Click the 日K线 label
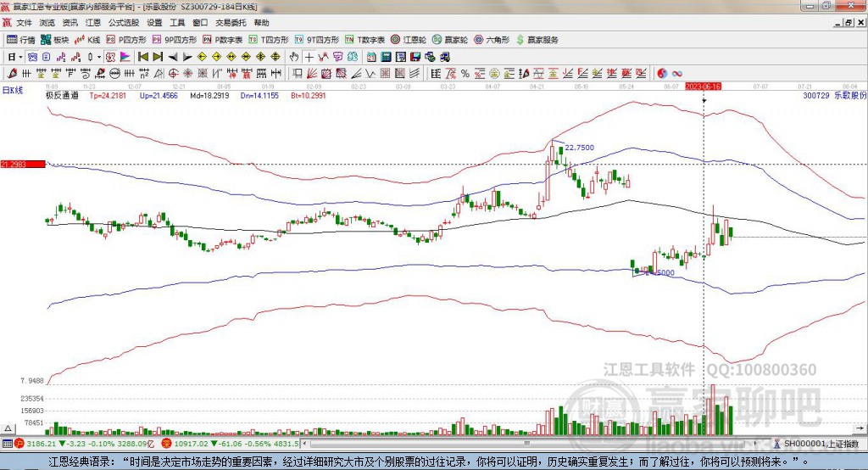Screen dimensions: 868x470 (x=13, y=90)
